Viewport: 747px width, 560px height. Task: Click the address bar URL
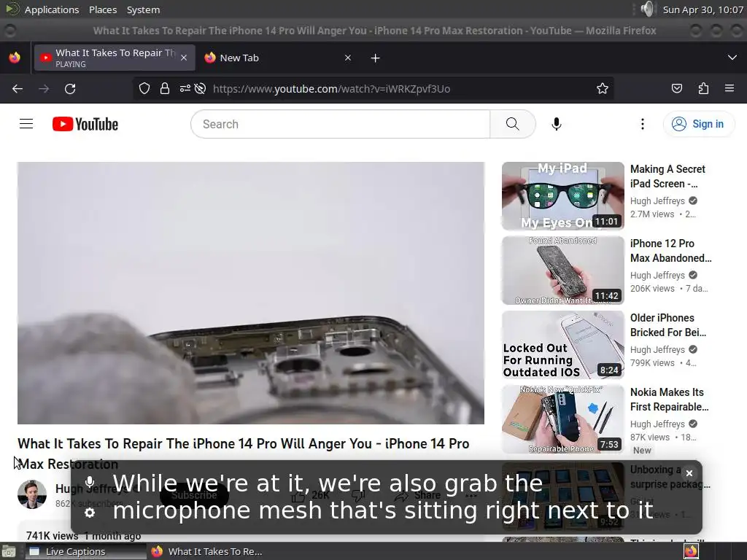click(x=332, y=88)
